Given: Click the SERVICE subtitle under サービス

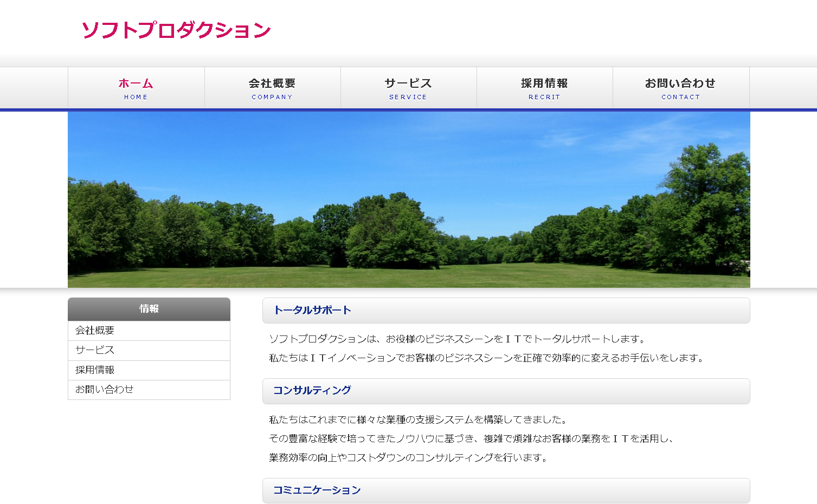Looking at the screenshot, I should point(408,97).
